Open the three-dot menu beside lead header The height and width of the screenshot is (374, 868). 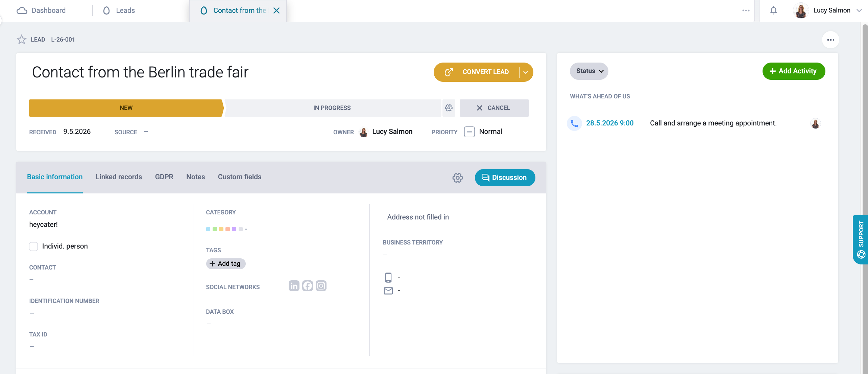(830, 40)
